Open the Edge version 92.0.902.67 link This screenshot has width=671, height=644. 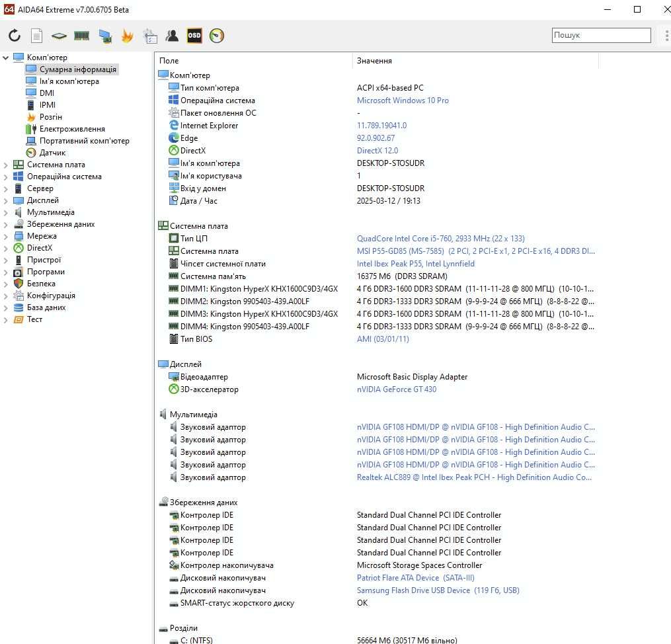tap(375, 138)
